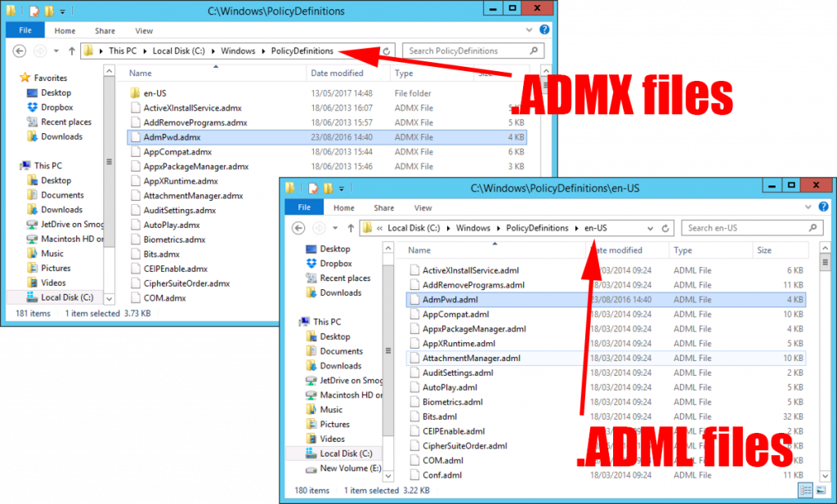Open the File menu in the en-US window

pos(303,207)
